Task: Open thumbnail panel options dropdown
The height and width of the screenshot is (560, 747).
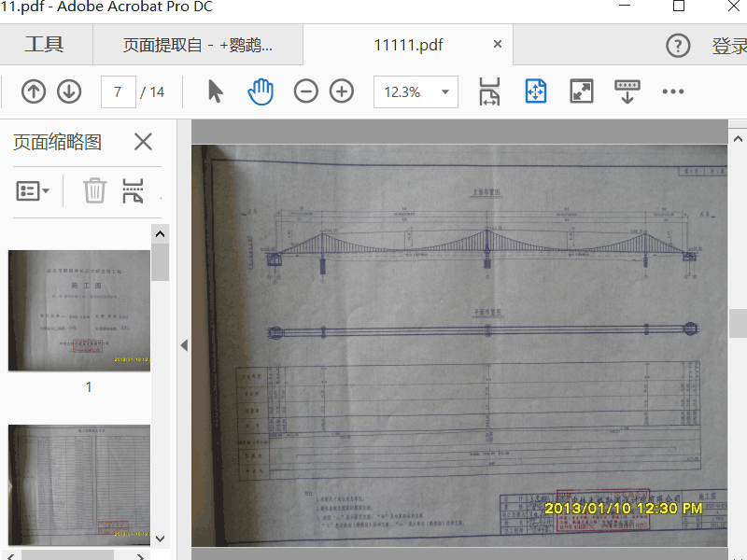Action: [x=33, y=191]
